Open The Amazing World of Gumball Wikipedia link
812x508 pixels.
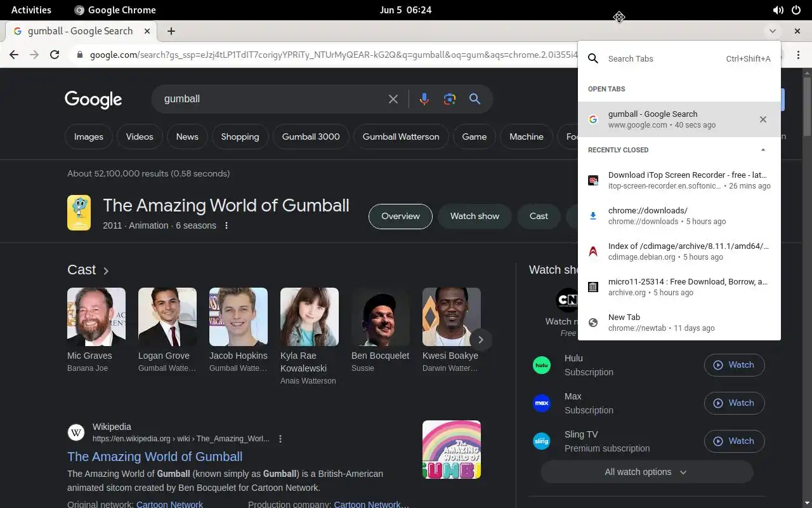click(x=155, y=457)
